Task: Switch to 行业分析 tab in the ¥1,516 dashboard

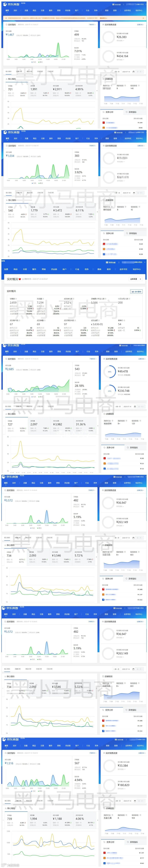Action: [x=50, y=801]
